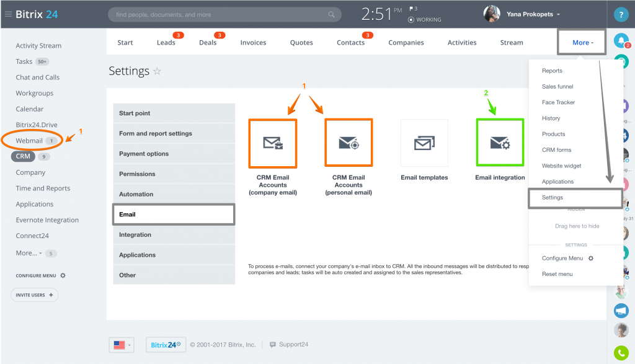The image size is (635, 364).
Task: Open the Contacts tab
Action: click(x=351, y=43)
